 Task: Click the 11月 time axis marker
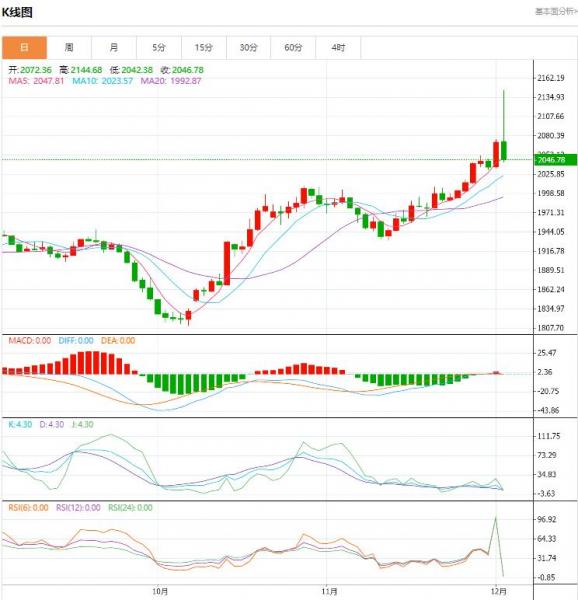[x=329, y=592]
